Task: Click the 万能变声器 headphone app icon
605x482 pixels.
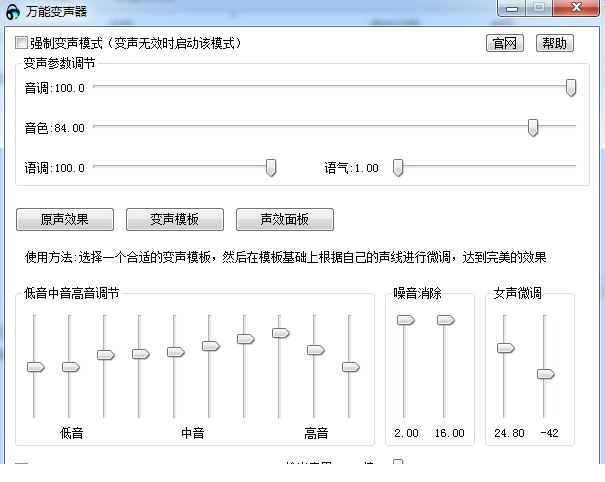Action: tap(13, 12)
